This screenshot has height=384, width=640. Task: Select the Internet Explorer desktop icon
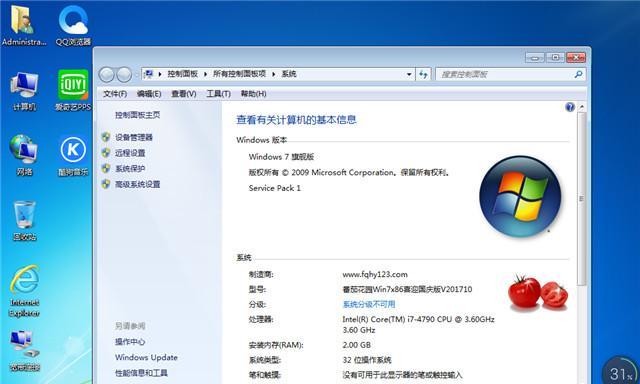[24, 291]
